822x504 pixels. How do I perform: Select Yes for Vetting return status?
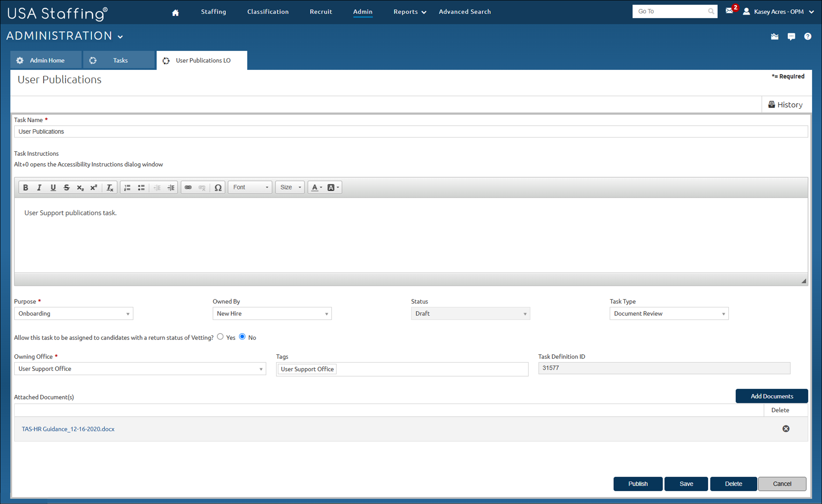coord(220,337)
